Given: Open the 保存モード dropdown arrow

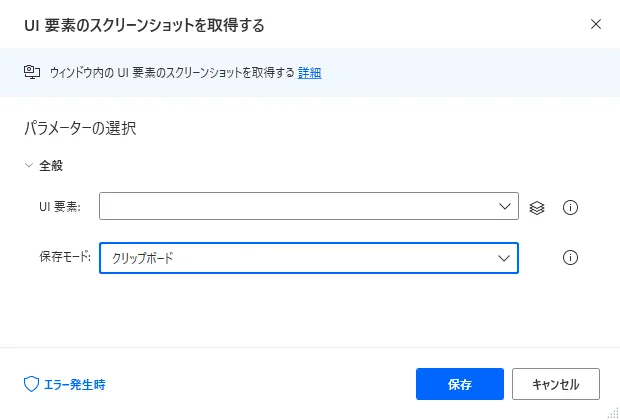Looking at the screenshot, I should point(503,258).
